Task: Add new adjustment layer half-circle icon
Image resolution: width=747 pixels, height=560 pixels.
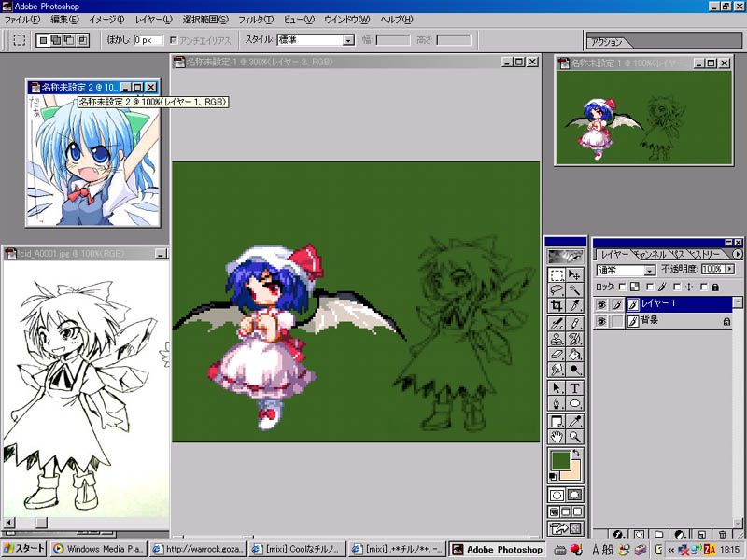Action: [x=681, y=534]
